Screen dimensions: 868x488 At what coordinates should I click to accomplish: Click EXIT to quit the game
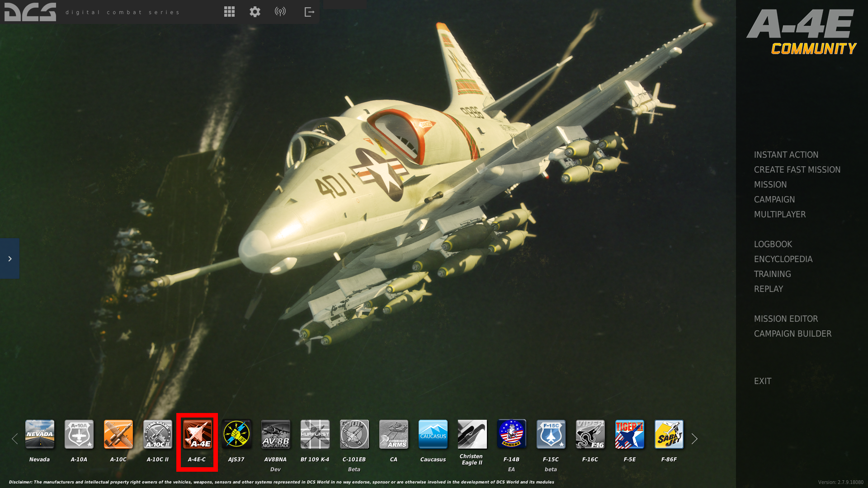tap(762, 381)
